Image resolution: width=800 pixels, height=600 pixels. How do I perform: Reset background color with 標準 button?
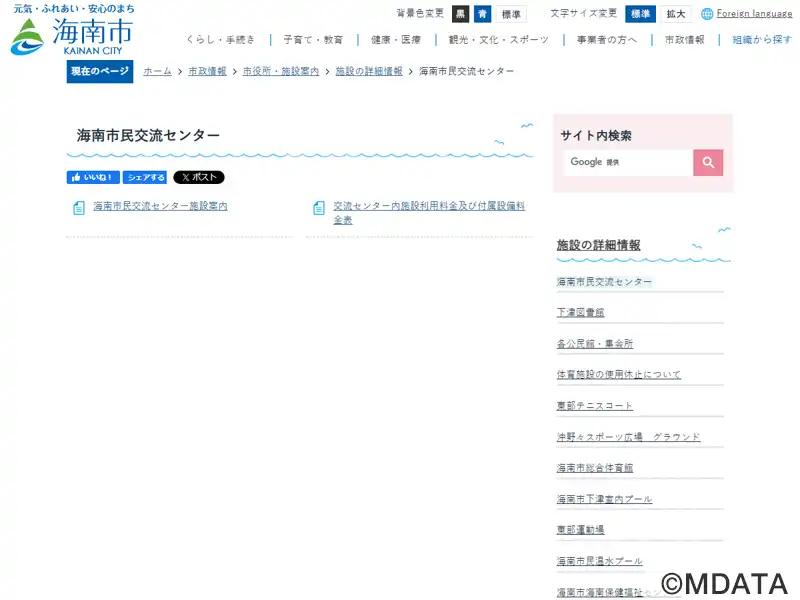click(511, 14)
